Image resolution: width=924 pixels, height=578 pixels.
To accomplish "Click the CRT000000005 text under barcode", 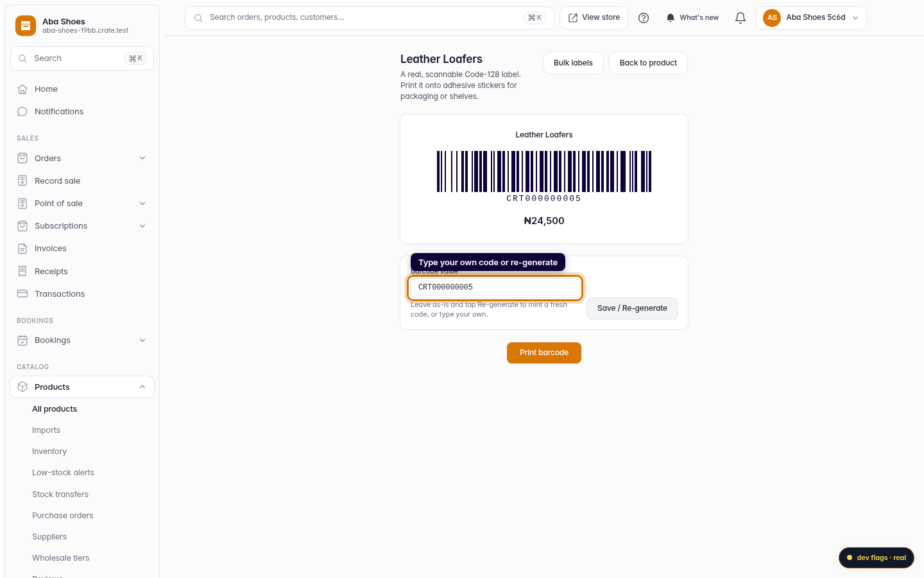I will [544, 198].
